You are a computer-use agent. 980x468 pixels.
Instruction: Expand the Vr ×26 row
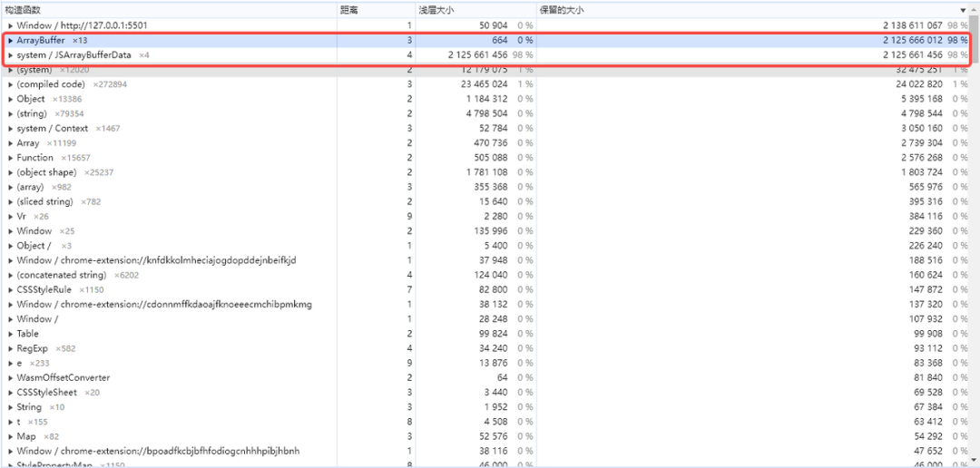pos(11,216)
